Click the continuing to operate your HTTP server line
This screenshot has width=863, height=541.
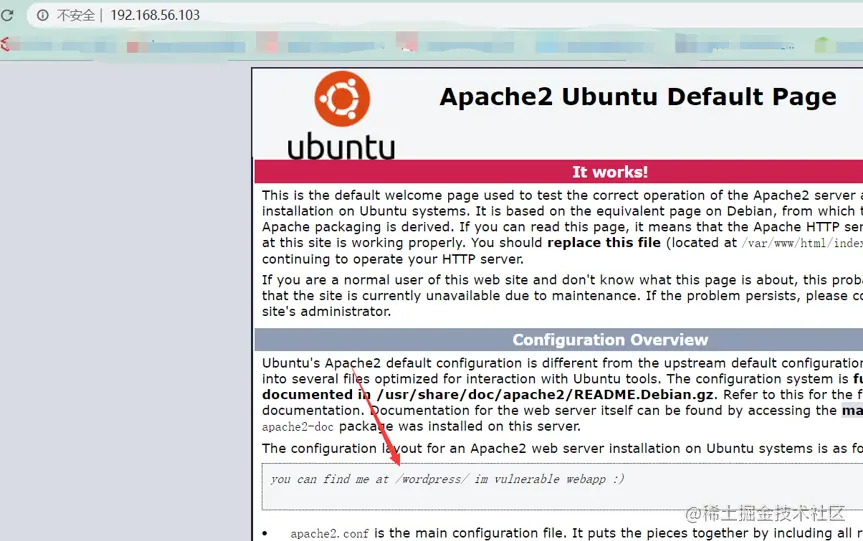click(392, 259)
